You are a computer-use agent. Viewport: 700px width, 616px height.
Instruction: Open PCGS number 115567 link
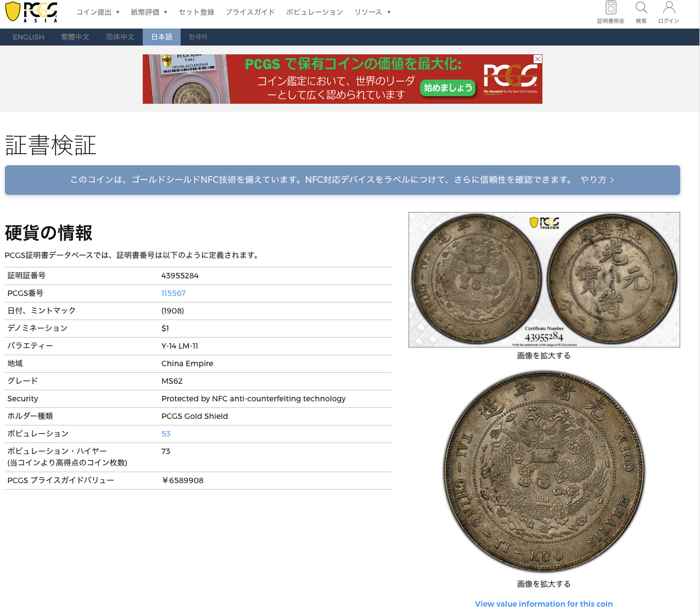coord(173,293)
